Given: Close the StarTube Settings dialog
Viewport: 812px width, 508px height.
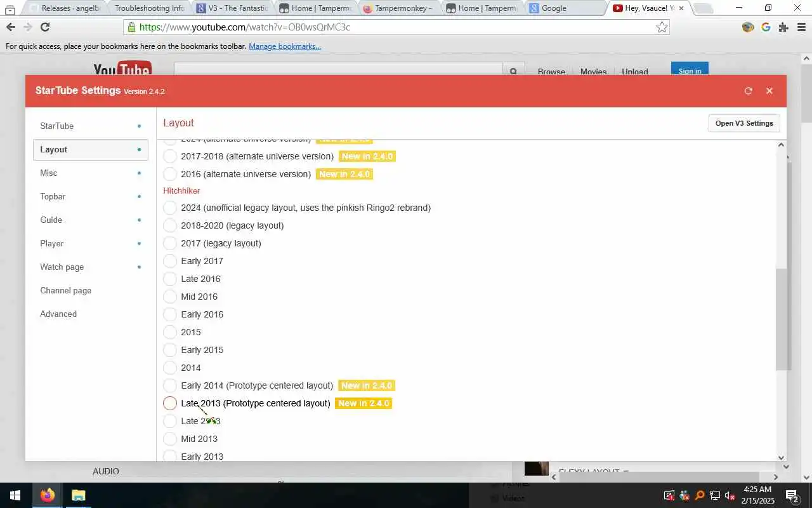Looking at the screenshot, I should pos(769,91).
